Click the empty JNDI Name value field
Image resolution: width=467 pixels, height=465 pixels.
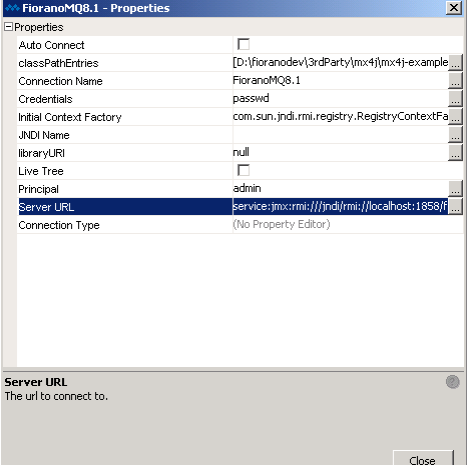pos(340,135)
